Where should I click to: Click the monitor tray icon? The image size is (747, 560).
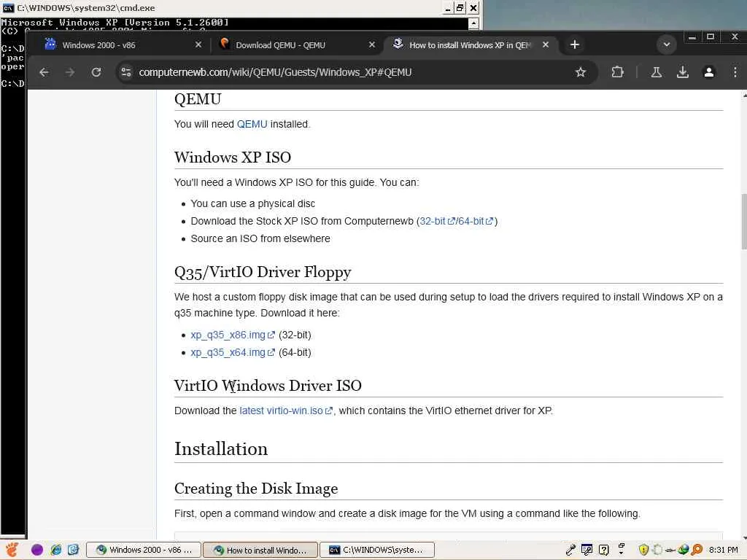point(587,550)
